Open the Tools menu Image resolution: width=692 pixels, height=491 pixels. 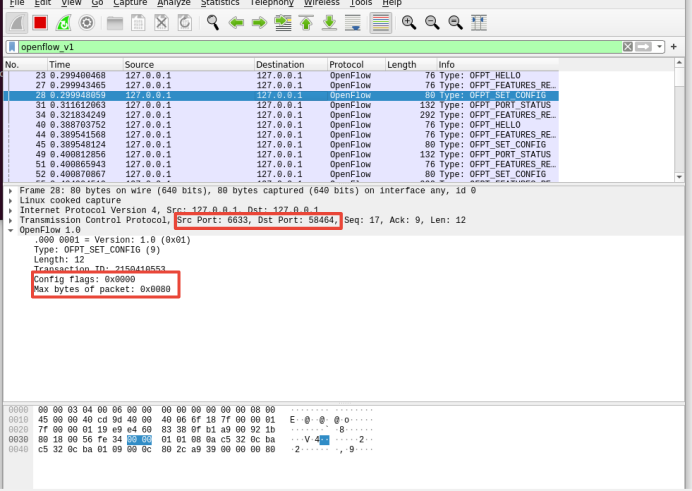tap(361, 3)
